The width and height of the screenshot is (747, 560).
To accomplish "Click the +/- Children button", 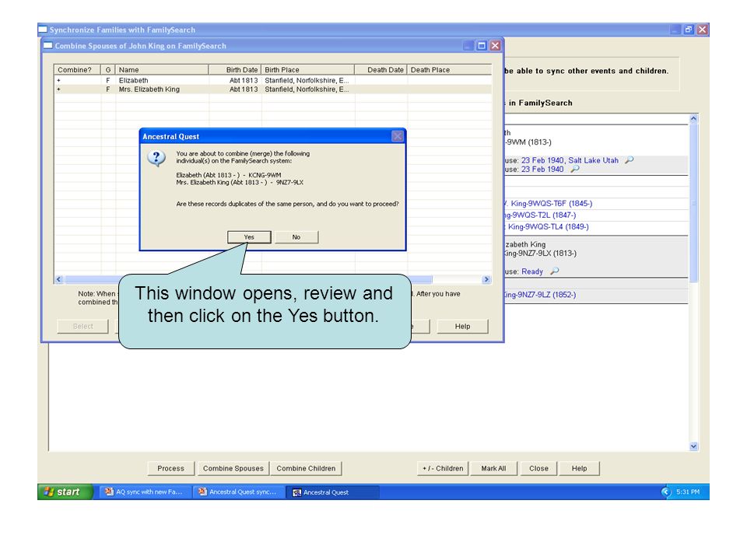I will [x=443, y=468].
